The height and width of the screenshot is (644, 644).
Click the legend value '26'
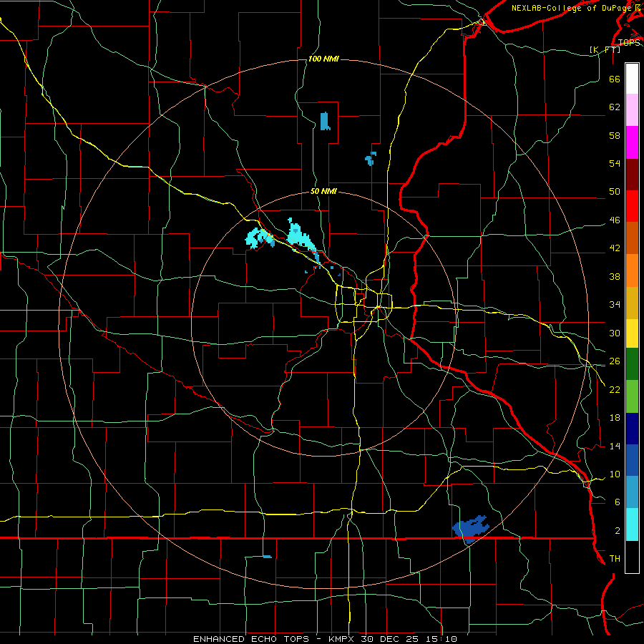click(615, 361)
